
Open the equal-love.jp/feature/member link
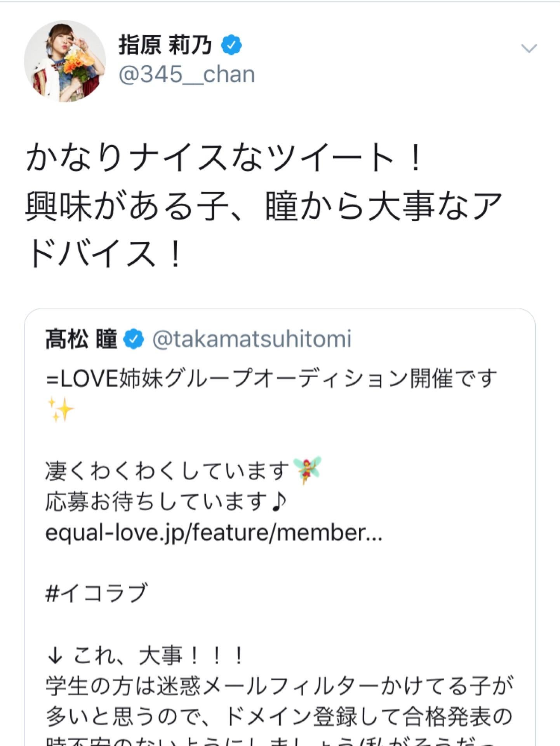point(214,533)
